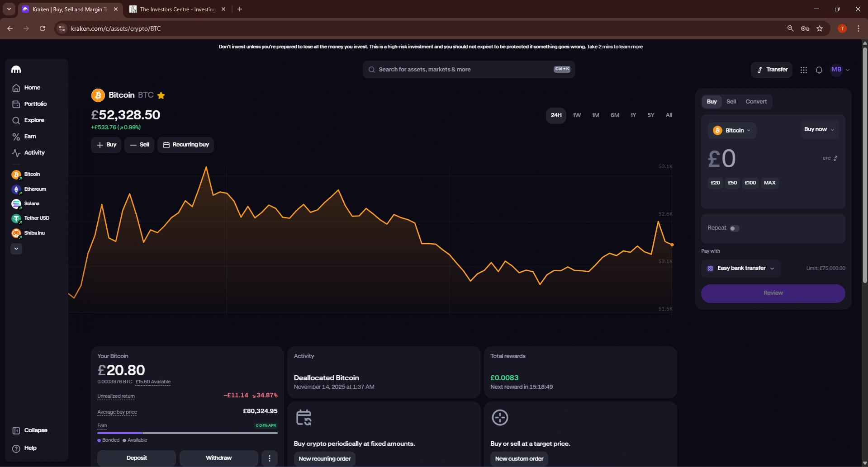Click the Recurring buy button
Image resolution: width=868 pixels, height=467 pixels.
186,145
